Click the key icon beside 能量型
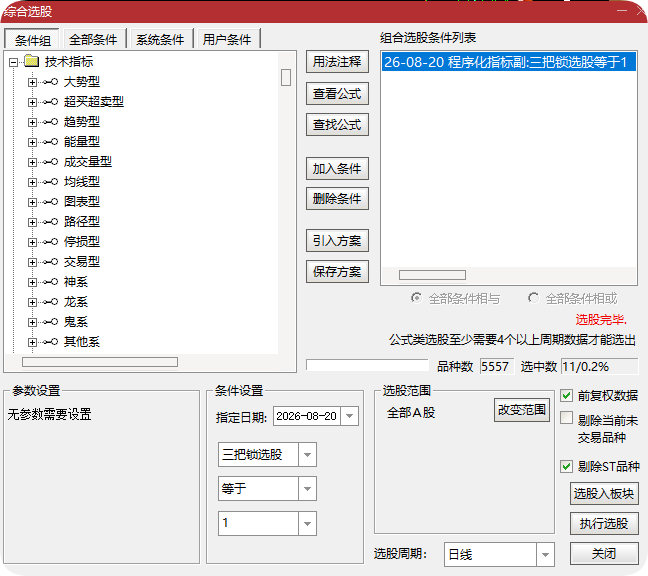Viewport: 648px width, 576px height. [x=50, y=142]
